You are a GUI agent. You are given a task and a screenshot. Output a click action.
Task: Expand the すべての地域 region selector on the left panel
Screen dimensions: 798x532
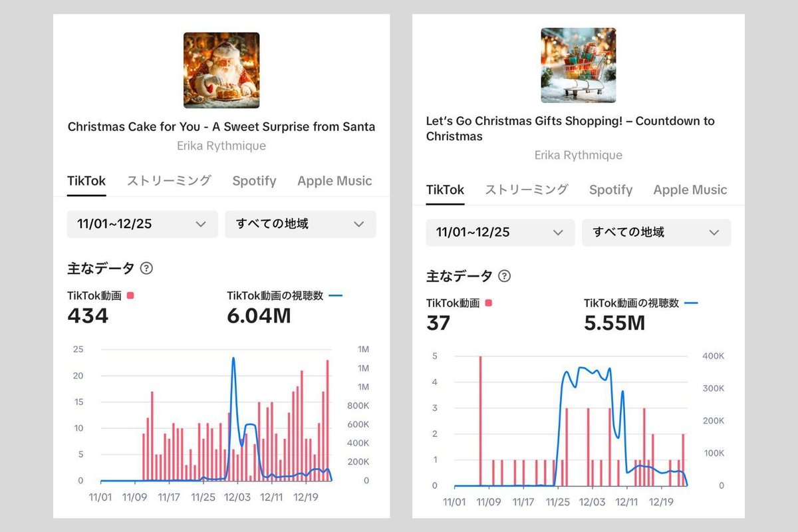[300, 225]
